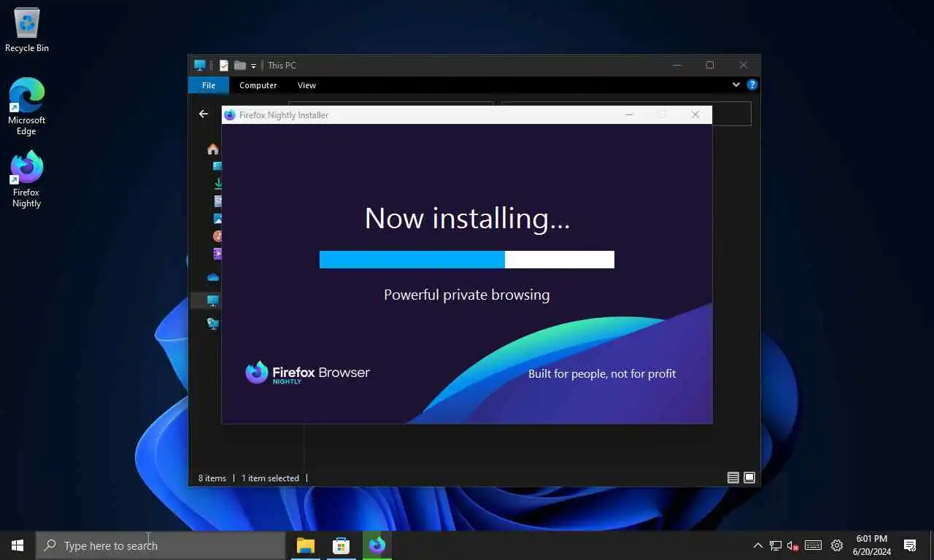
Task: Select OneDrive cloud icon in Explorer sidebar
Action: [x=213, y=277]
